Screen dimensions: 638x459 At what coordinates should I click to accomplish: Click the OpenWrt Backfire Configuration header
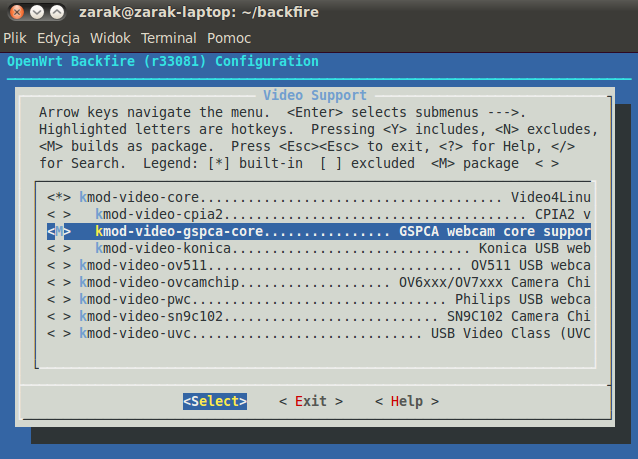tap(163, 61)
